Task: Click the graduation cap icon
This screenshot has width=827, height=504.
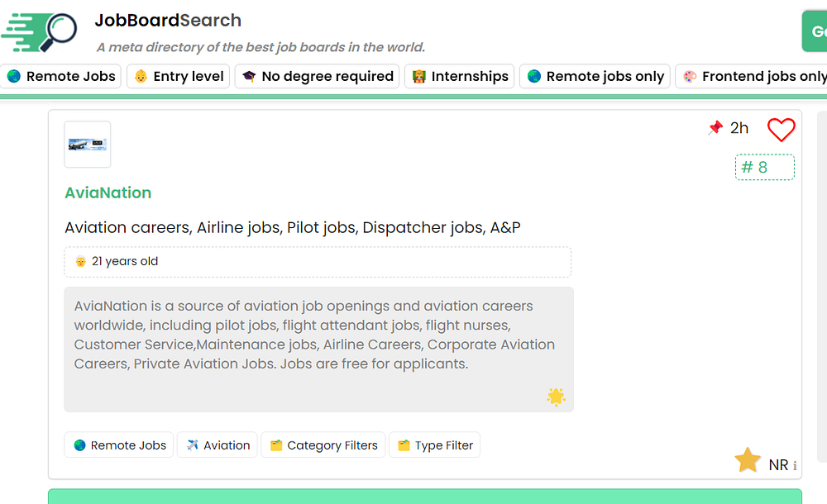Action: (249, 77)
